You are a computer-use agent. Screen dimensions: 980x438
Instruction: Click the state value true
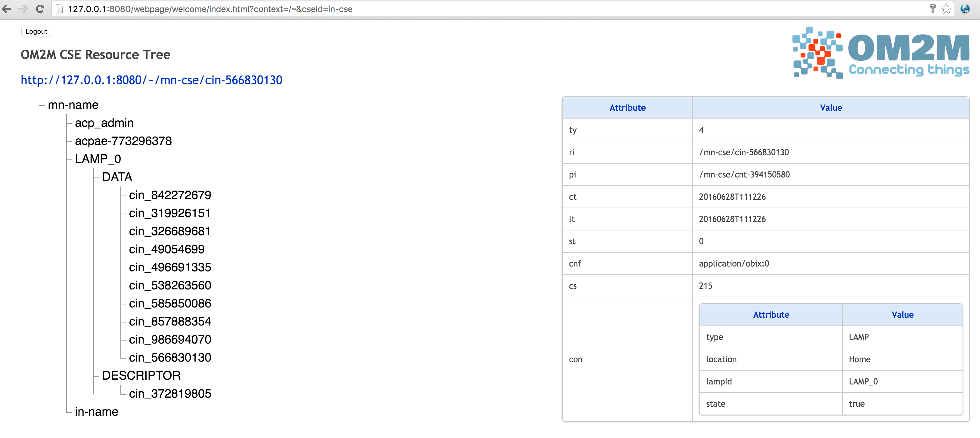856,404
